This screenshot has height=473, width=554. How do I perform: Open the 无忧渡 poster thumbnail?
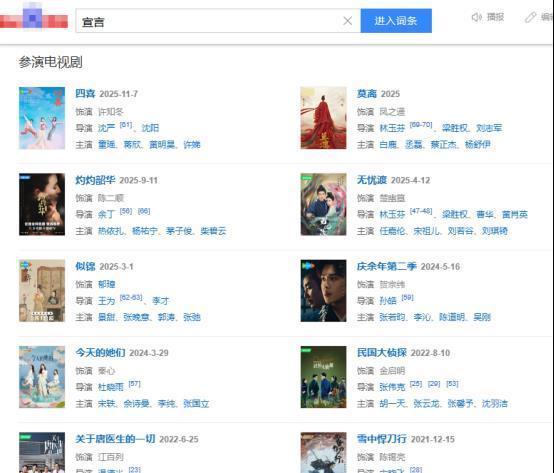coord(323,204)
